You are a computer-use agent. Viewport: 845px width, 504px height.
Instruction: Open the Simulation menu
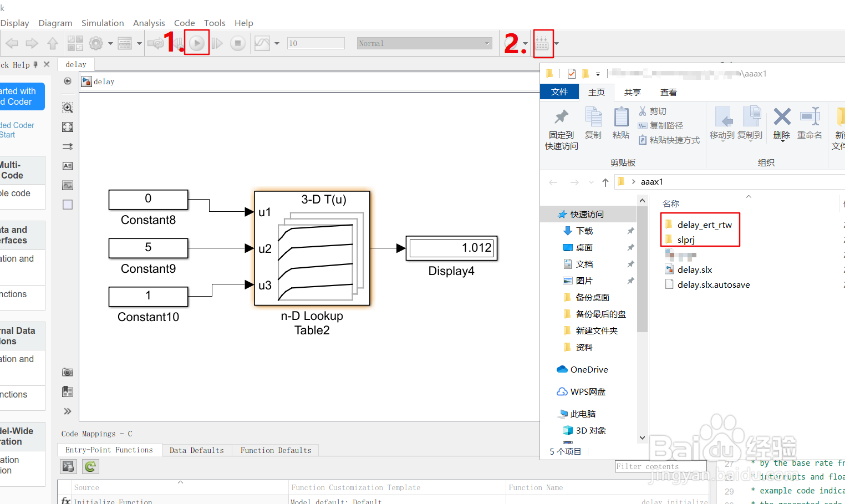(x=103, y=23)
